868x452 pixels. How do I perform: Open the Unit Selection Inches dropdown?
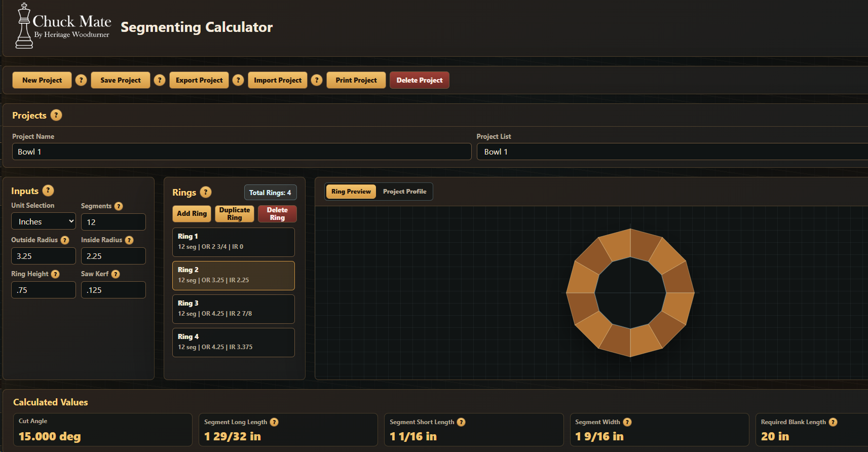44,221
